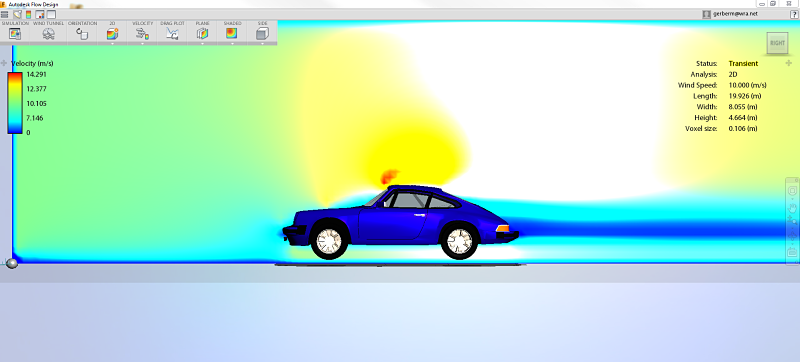This screenshot has height=362, width=800.
Task: Click the Shaded display icon
Action: click(x=232, y=34)
